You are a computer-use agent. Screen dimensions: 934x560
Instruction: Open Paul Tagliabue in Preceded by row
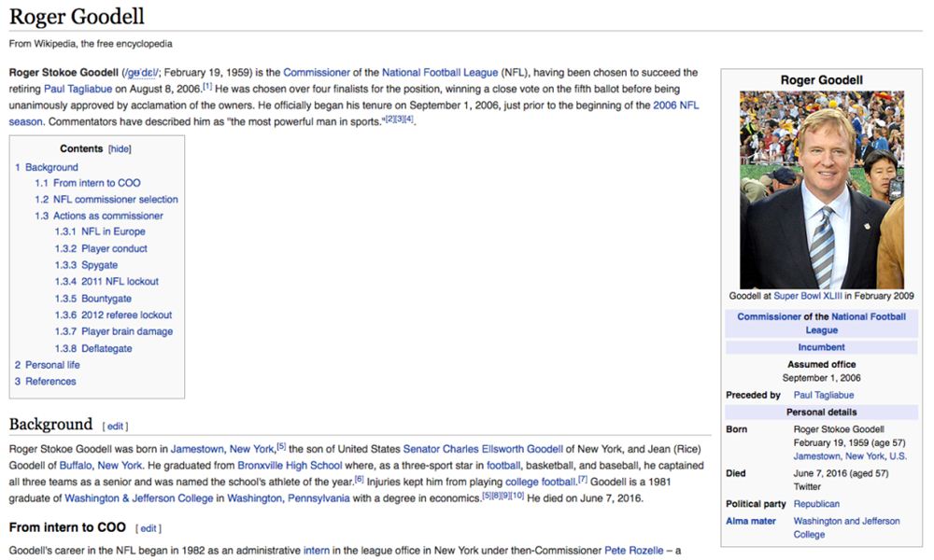coord(824,395)
